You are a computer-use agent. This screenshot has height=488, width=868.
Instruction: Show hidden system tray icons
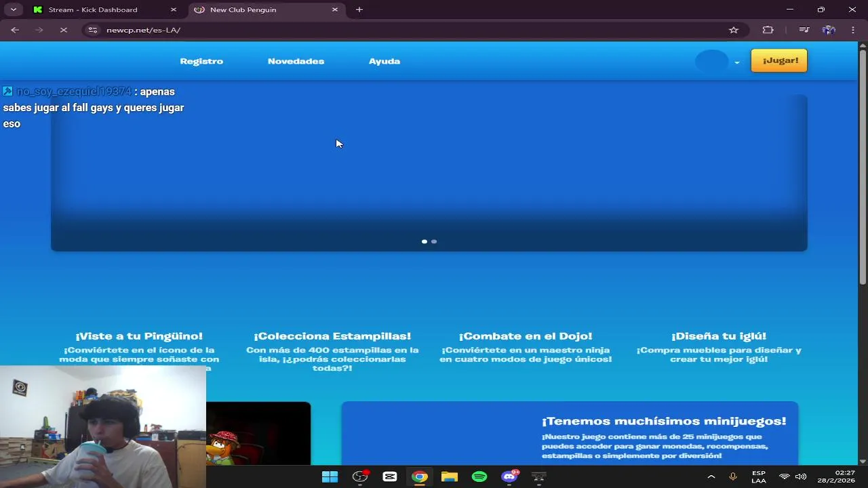point(711,476)
